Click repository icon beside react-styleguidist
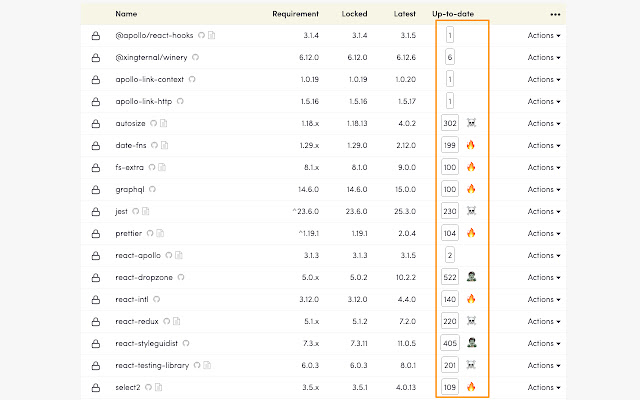640x400 pixels. pos(186,343)
